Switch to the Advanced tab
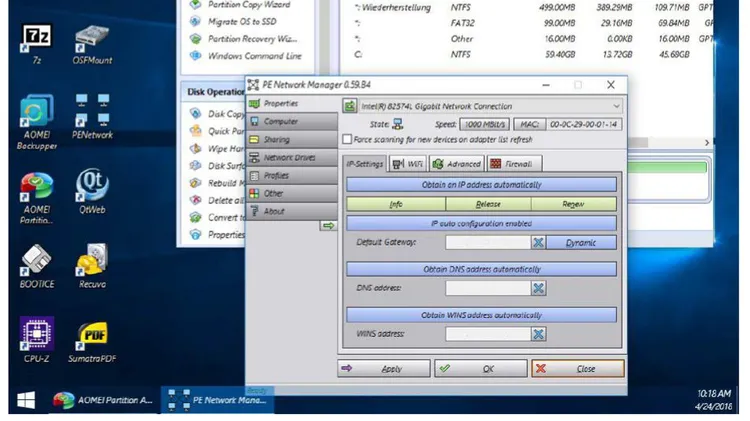This screenshot has width=750, height=421. coord(457,164)
